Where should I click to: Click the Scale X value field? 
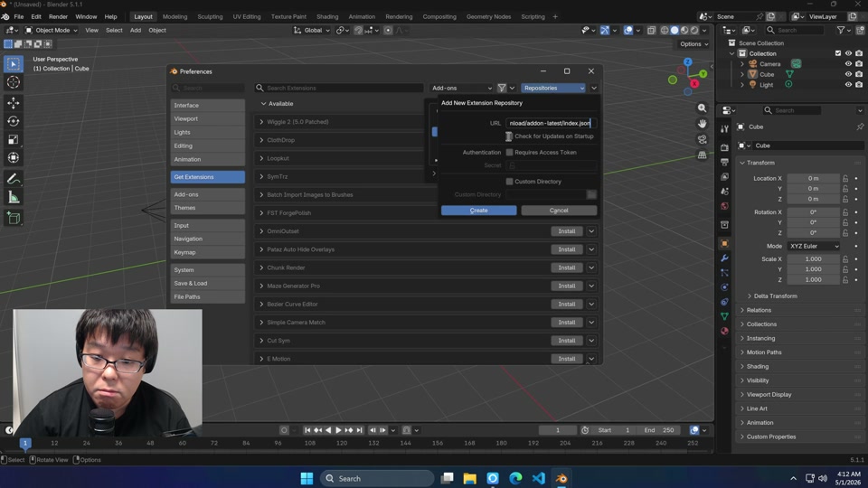(813, 259)
